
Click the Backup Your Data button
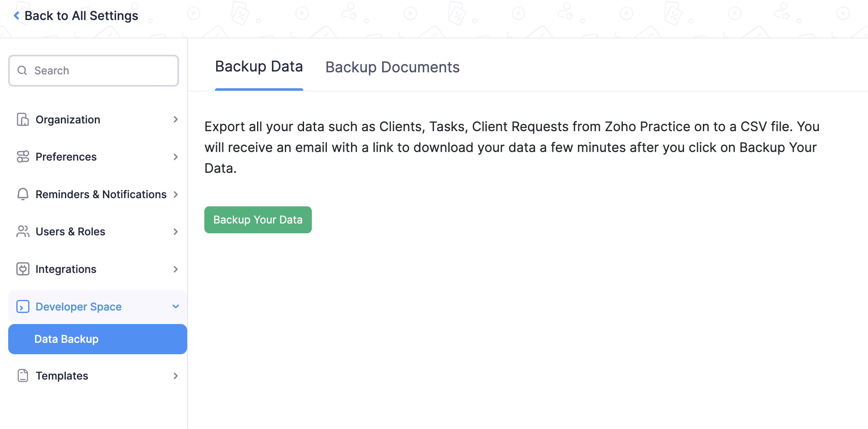click(258, 219)
